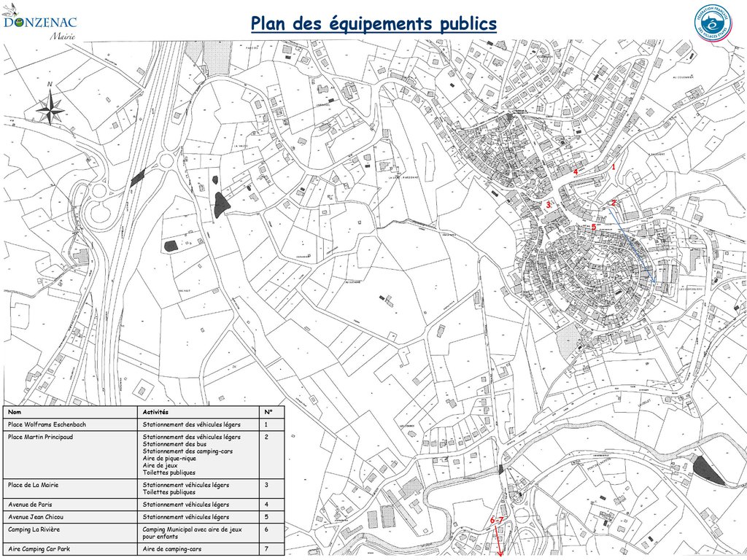Select "Place Martin Principaud" table cell
This screenshot has height=560, width=747.
pyautogui.click(x=70, y=455)
